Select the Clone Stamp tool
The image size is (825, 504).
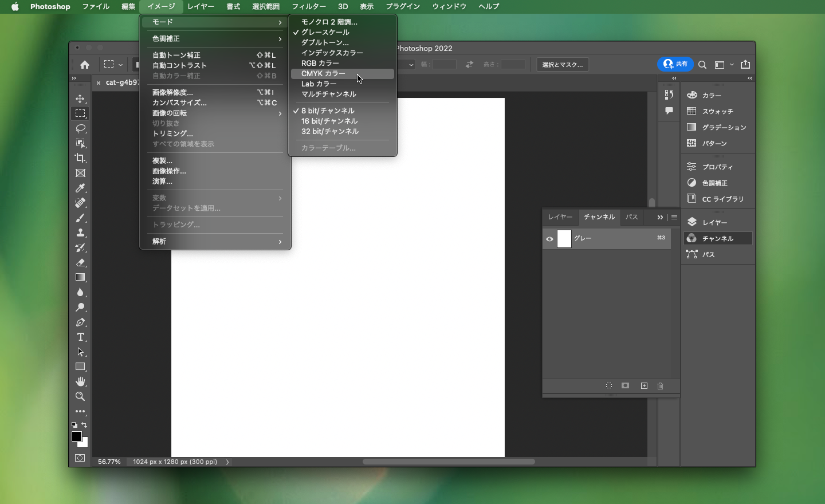[80, 233]
